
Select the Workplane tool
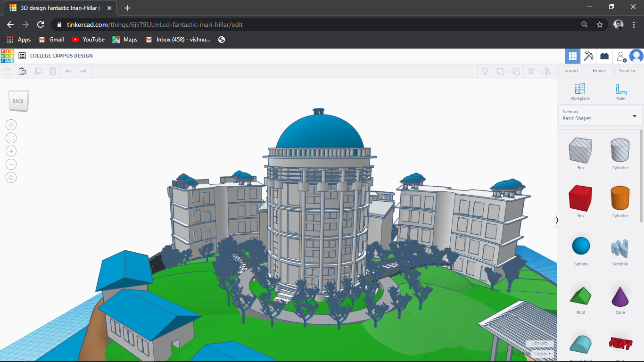[580, 92]
